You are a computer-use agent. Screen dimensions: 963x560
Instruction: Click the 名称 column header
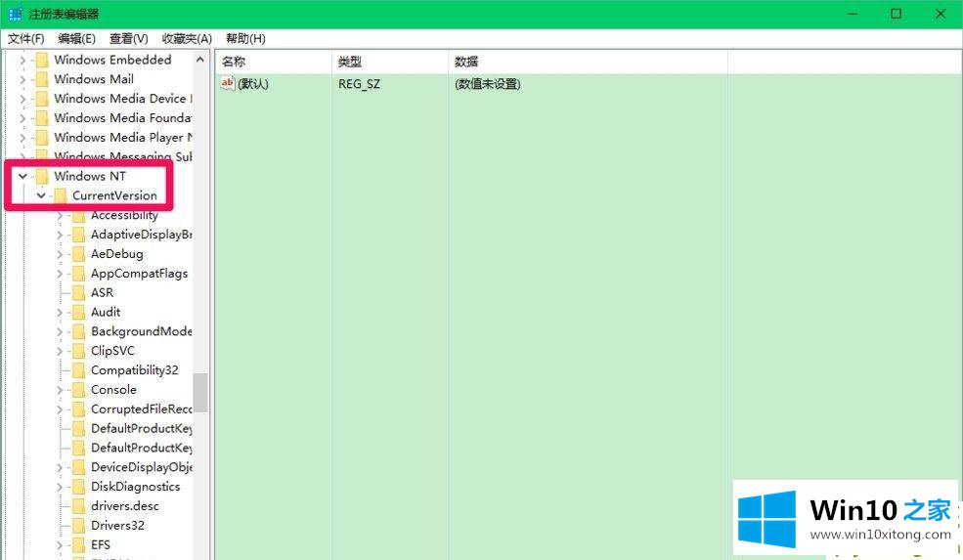pyautogui.click(x=274, y=62)
